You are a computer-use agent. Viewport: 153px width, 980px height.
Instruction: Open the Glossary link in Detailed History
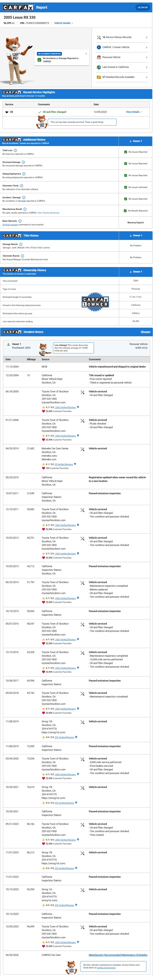coord(145,332)
